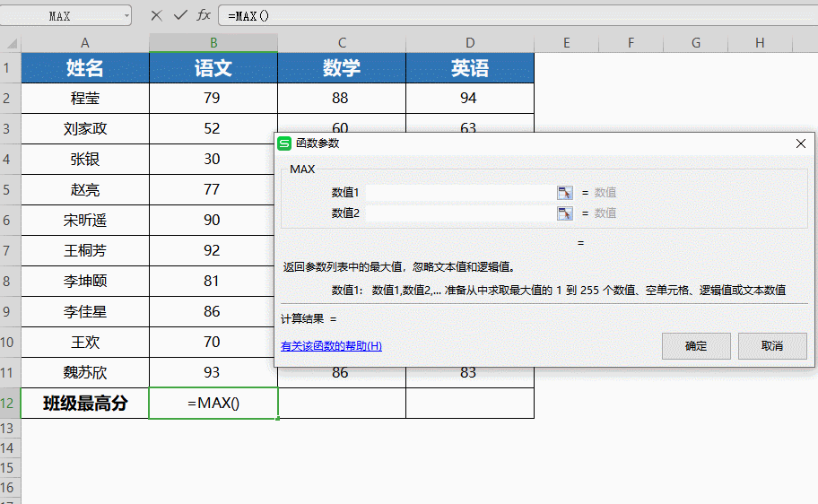Select column G header
The height and width of the screenshot is (504, 818).
(x=695, y=43)
